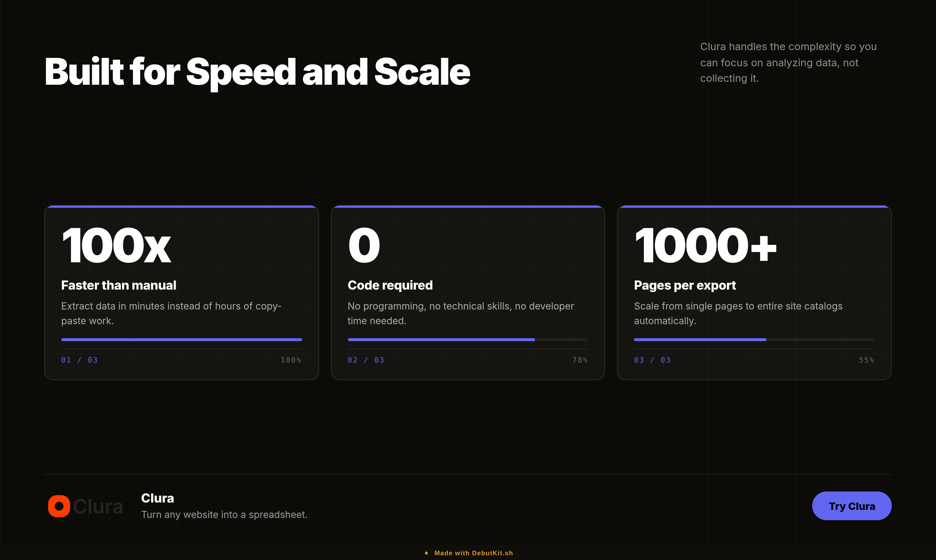The image size is (936, 560).
Task: Click the 03 / 03 card counter
Action: tap(652, 360)
